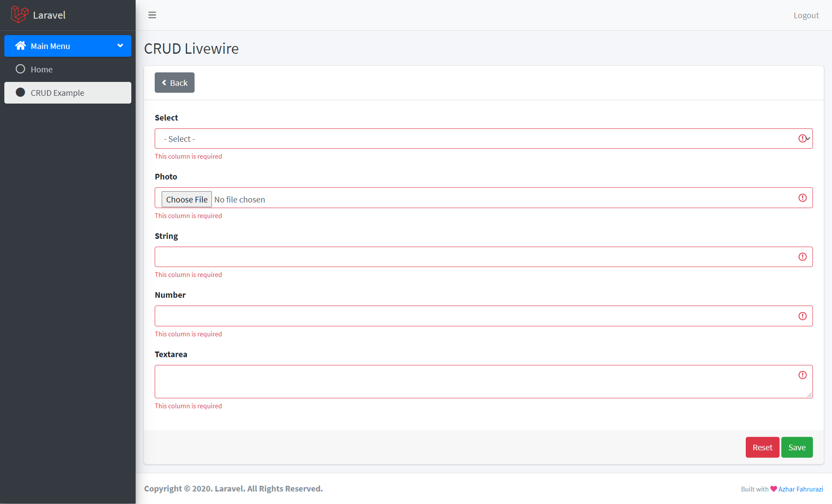Open the Select dropdown field
This screenshot has height=504, width=832.
pyautogui.click(x=483, y=139)
